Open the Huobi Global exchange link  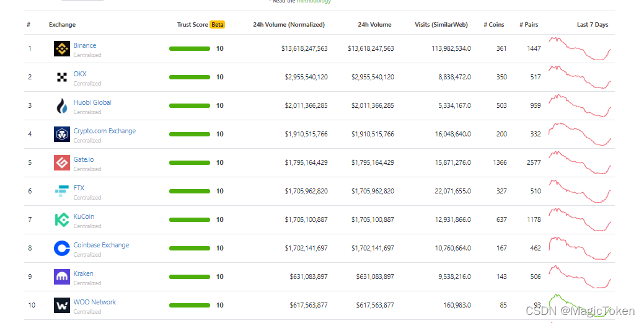pos(92,102)
